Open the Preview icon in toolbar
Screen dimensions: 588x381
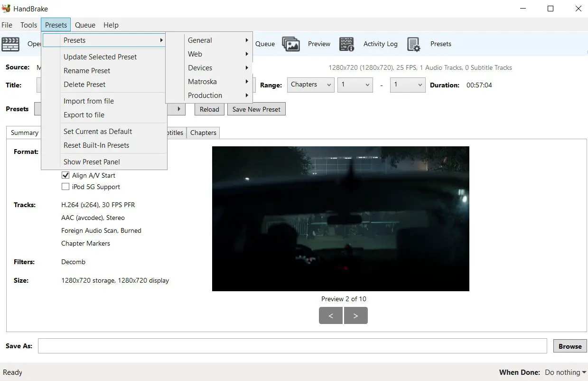pyautogui.click(x=291, y=44)
